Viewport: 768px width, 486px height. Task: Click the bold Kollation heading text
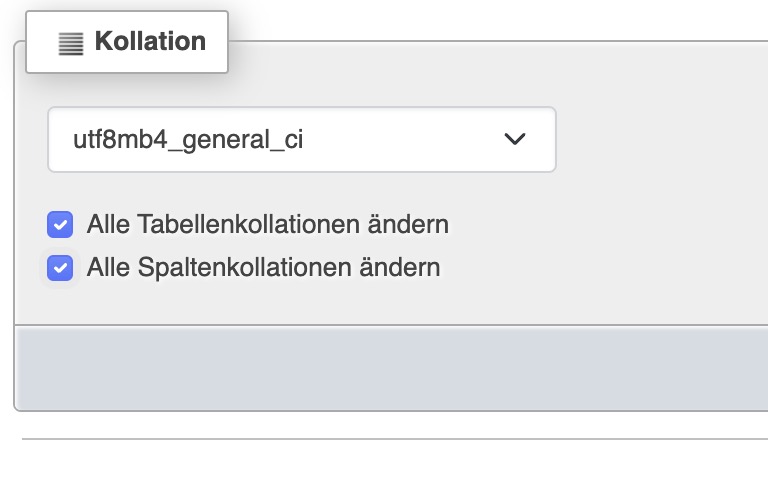pyautogui.click(x=150, y=41)
